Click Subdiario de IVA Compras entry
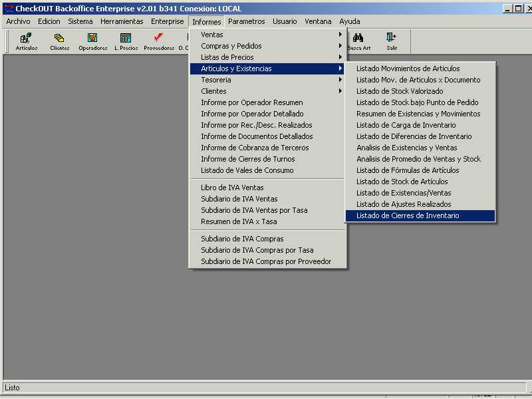Screen dimensions: 532x399 coord(267,239)
